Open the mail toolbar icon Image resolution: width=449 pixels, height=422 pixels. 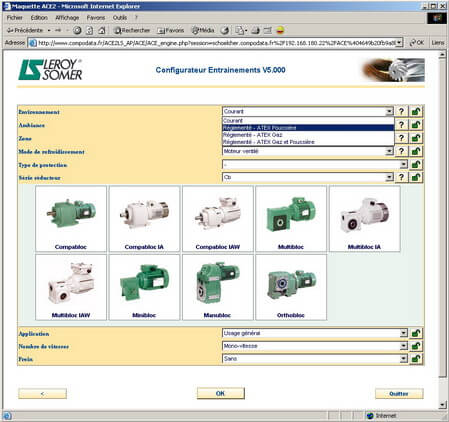tap(241, 30)
